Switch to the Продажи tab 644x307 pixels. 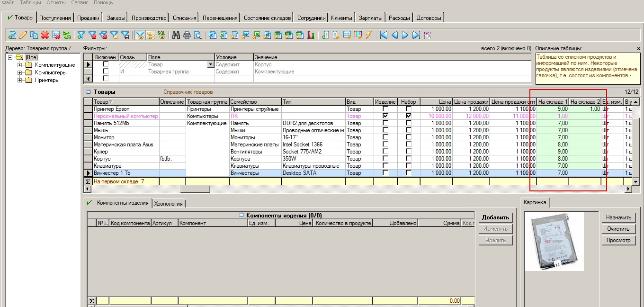88,18
